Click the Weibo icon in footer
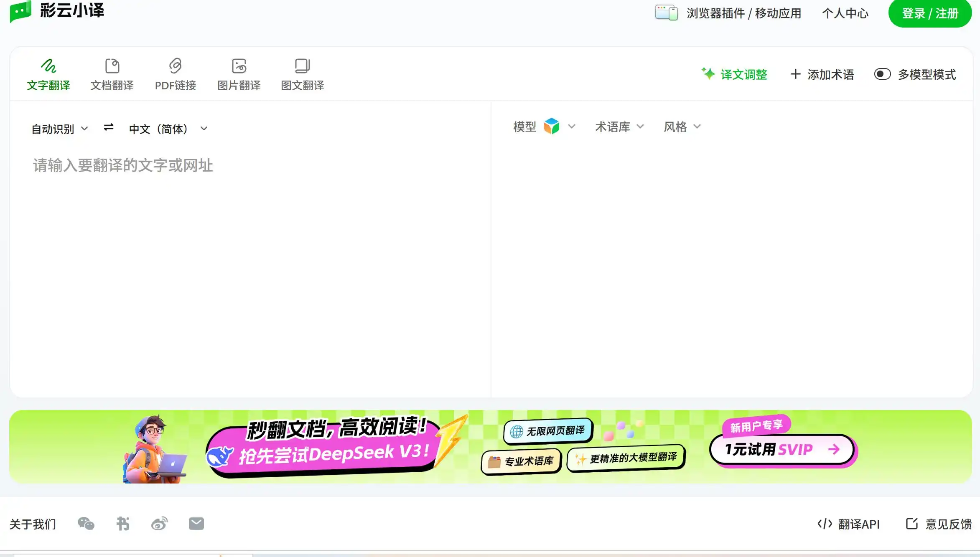 pos(159,524)
